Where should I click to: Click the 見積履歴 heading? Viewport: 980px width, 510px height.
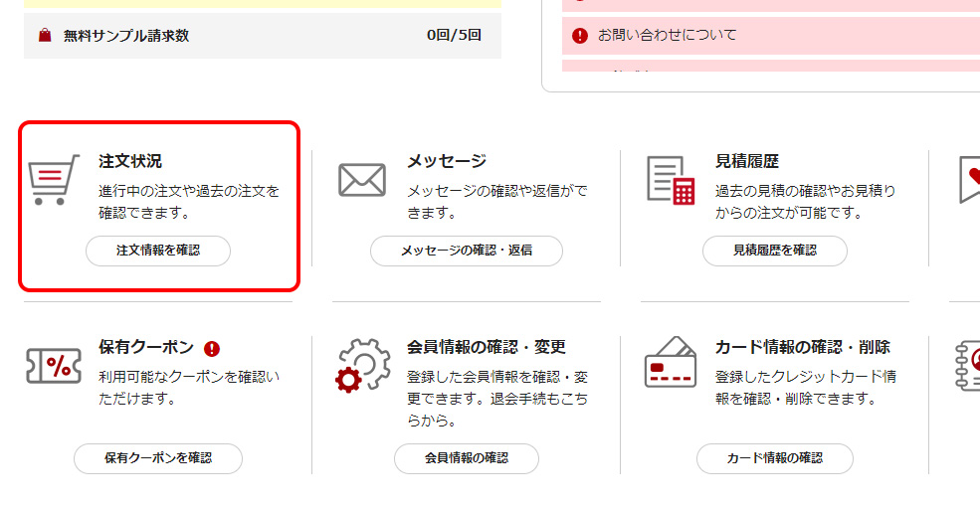tap(747, 161)
